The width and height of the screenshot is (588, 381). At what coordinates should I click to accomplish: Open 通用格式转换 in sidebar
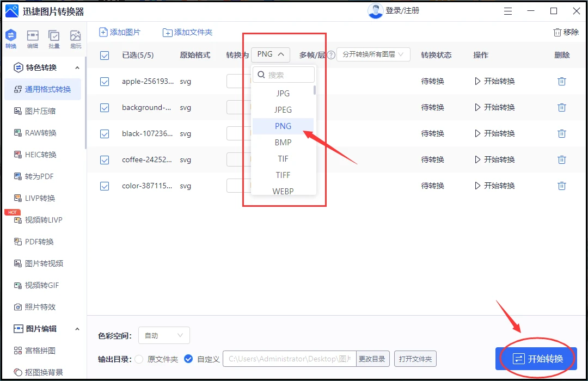point(43,89)
